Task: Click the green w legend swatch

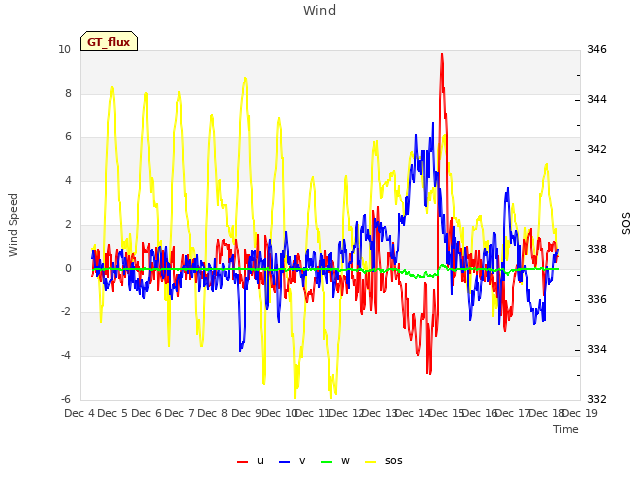Action: coord(327,462)
